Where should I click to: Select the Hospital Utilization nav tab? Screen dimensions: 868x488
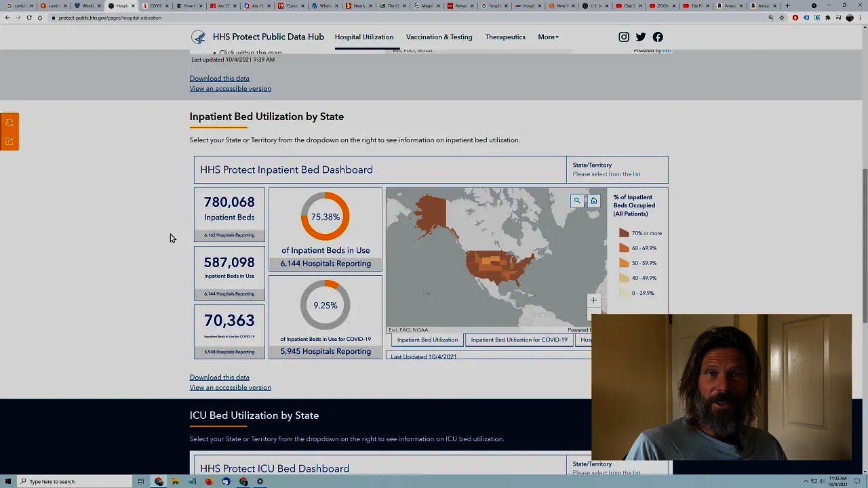click(364, 37)
